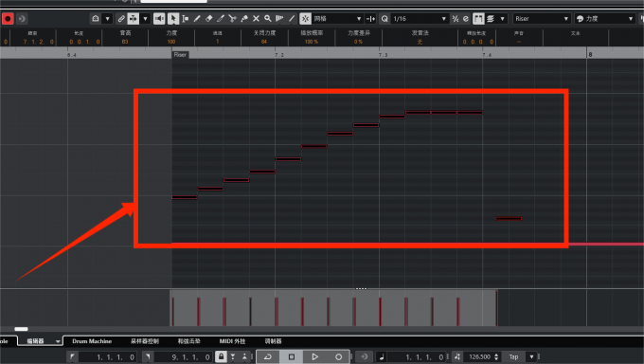Click the velocity variance value 0 %

click(x=358, y=42)
